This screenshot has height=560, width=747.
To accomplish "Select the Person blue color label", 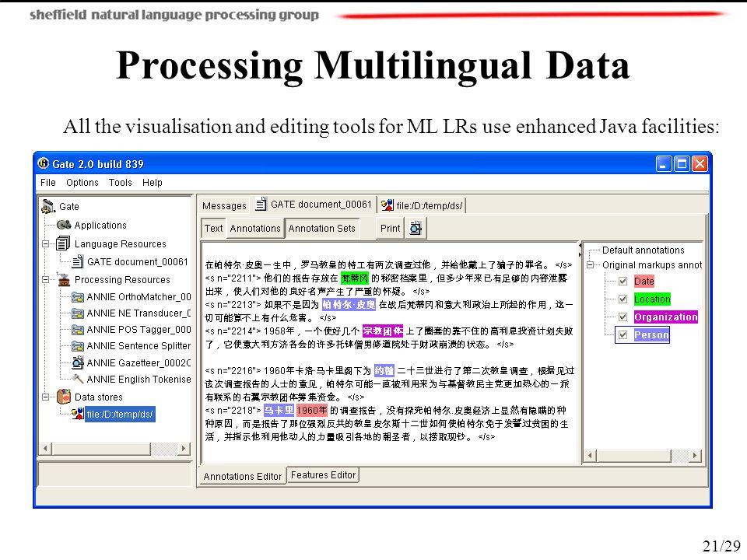I will click(651, 334).
